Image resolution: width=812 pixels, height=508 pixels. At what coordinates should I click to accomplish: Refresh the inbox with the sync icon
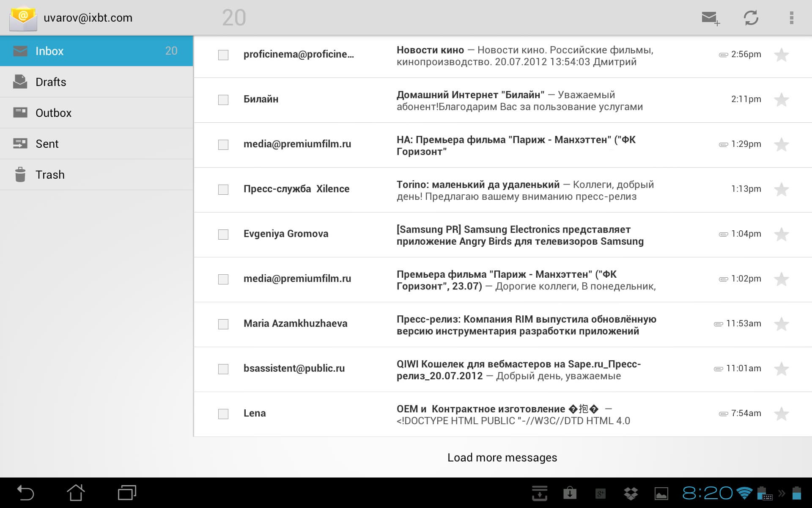pyautogui.click(x=751, y=18)
